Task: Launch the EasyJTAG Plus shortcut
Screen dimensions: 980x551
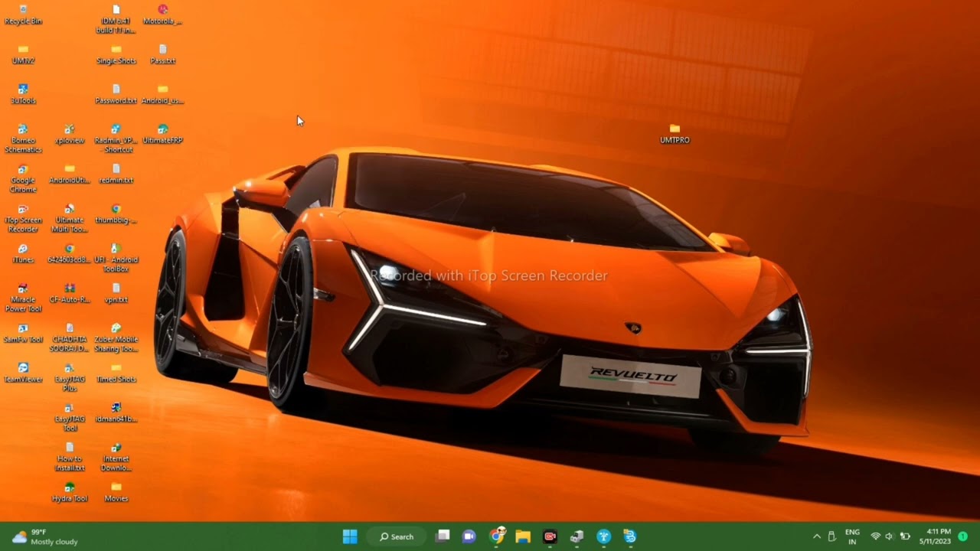Action: coord(70,377)
